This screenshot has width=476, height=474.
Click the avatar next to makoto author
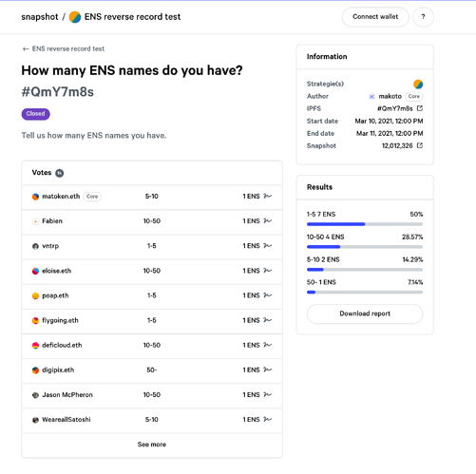pyautogui.click(x=371, y=96)
